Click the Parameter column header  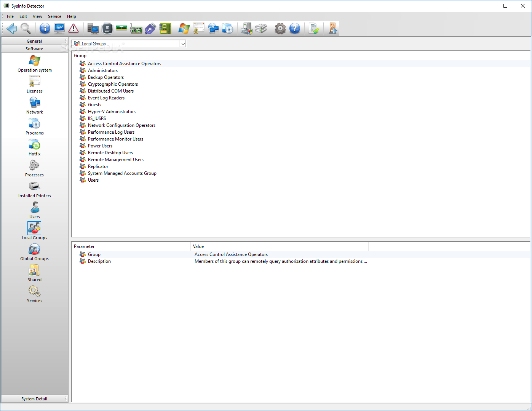(x=131, y=246)
